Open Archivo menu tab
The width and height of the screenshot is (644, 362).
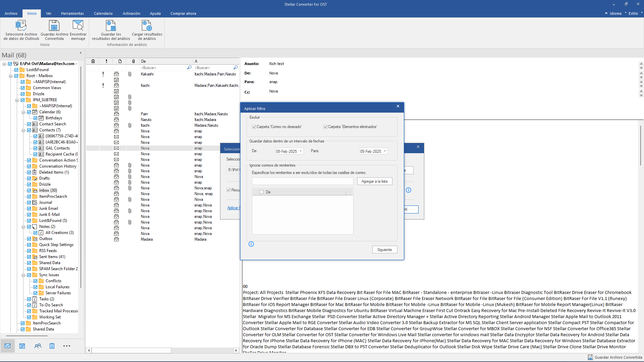(11, 13)
